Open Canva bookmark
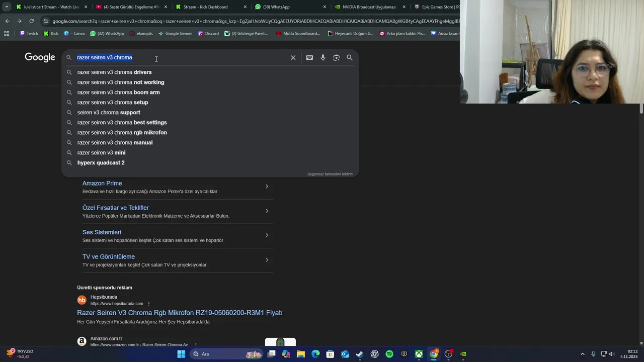This screenshot has height=362, width=644. click(x=74, y=34)
